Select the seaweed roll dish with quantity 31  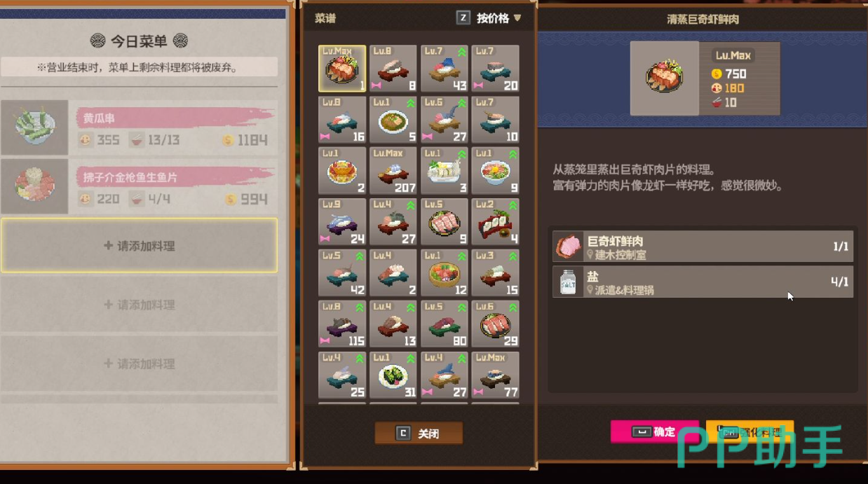pyautogui.click(x=393, y=375)
